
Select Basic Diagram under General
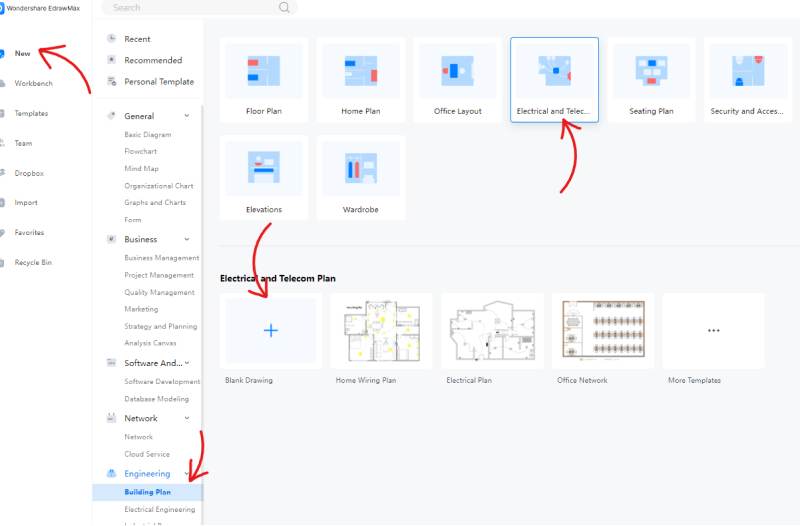point(147,135)
